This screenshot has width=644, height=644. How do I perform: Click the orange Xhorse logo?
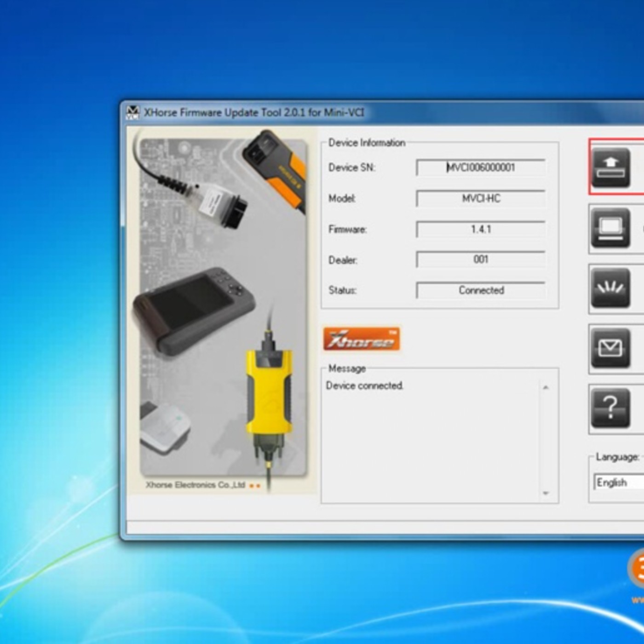pyautogui.click(x=362, y=339)
